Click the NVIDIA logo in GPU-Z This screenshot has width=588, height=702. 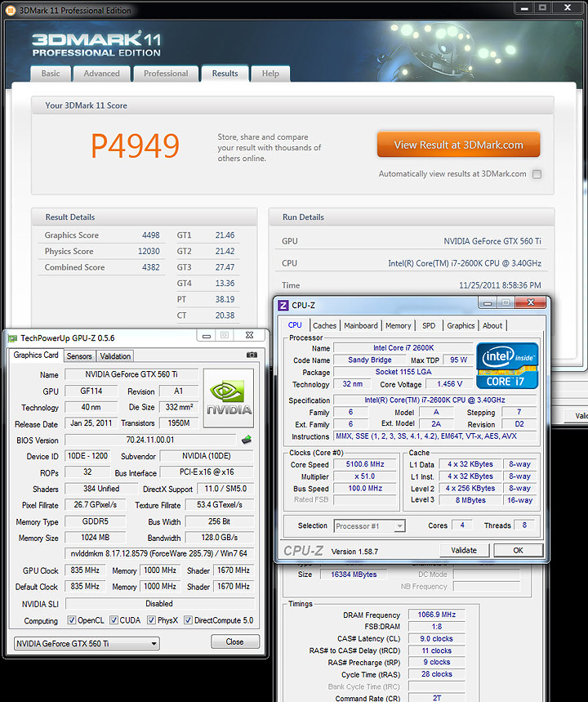tap(229, 398)
